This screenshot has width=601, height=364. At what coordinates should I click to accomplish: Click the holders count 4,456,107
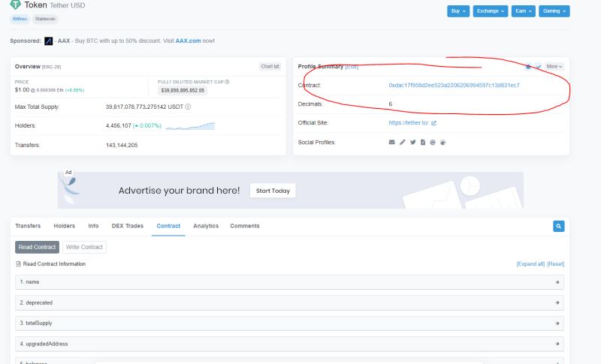tap(119, 126)
